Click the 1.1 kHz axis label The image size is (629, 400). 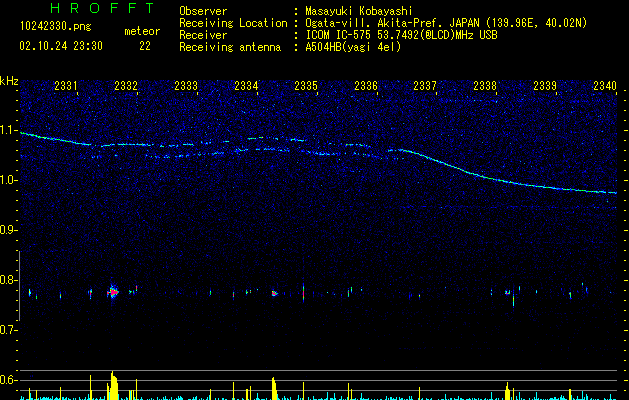8,130
